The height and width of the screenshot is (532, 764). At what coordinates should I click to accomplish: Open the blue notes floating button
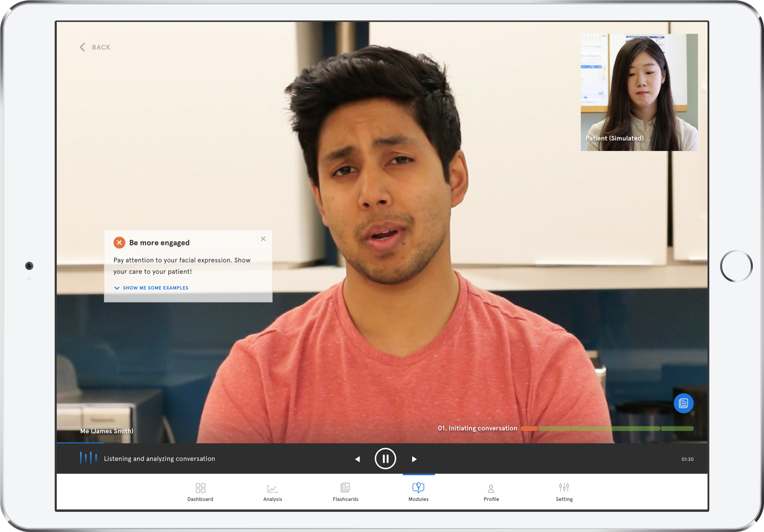click(683, 403)
